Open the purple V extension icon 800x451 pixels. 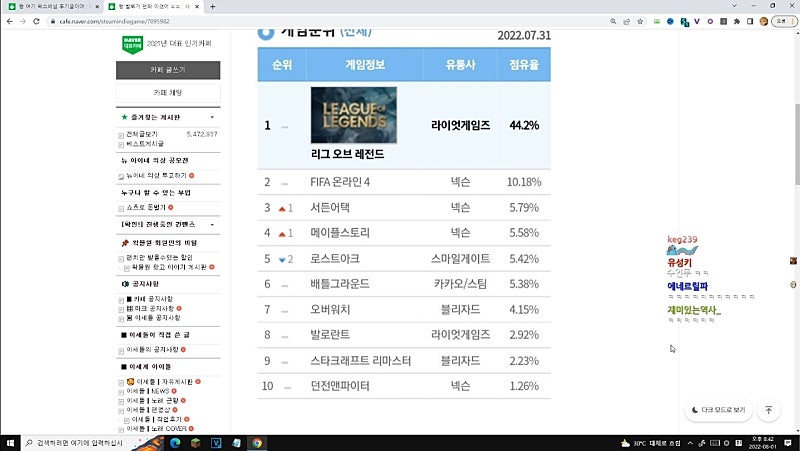(697, 21)
